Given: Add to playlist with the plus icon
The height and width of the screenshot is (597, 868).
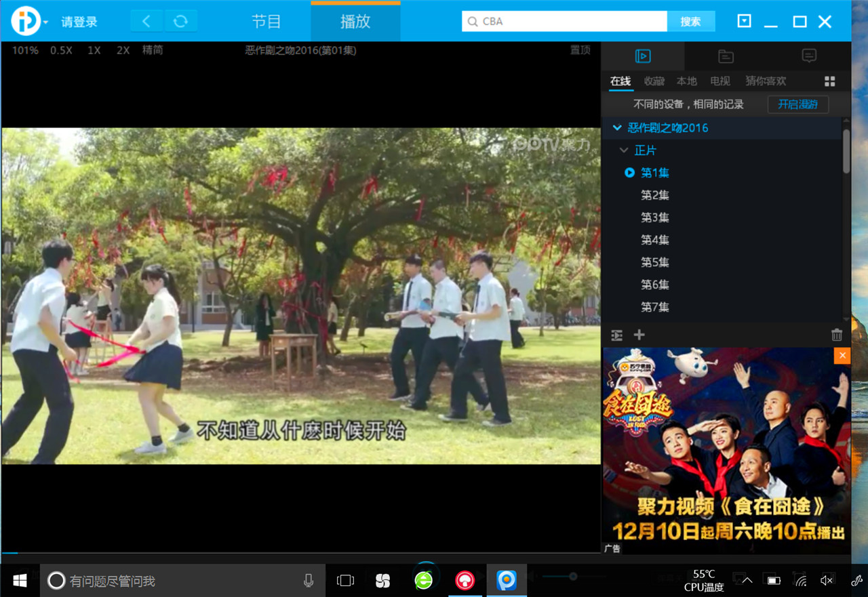Looking at the screenshot, I should (x=639, y=335).
